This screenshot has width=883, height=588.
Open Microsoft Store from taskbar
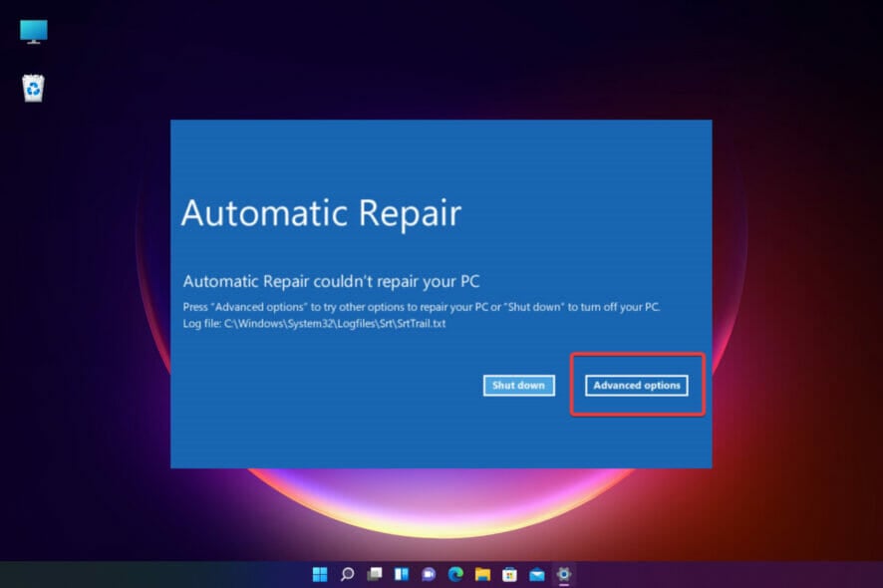pos(509,574)
